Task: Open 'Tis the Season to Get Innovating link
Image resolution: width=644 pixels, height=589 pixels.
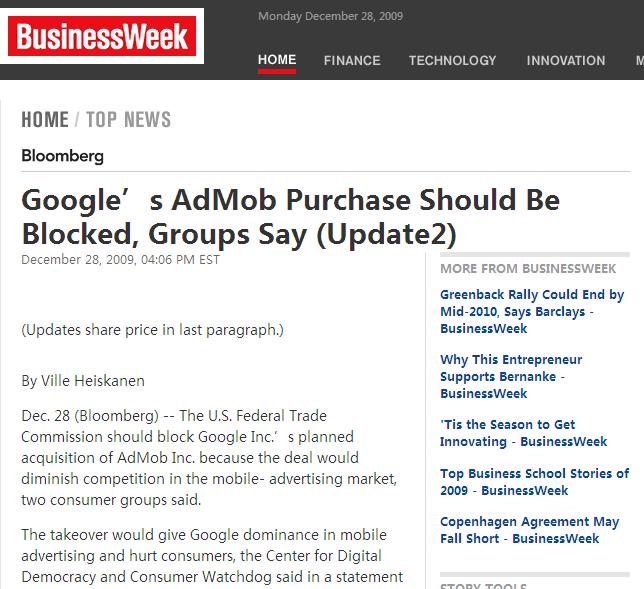Action: click(523, 433)
